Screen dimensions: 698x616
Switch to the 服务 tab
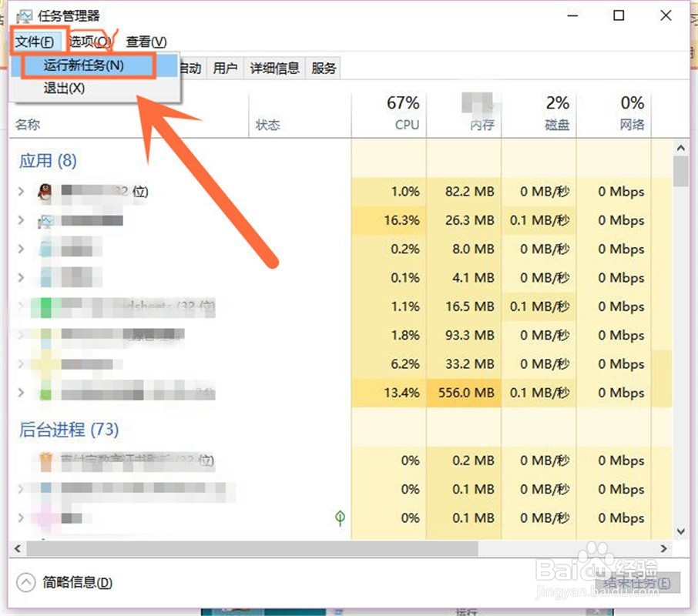tap(323, 68)
